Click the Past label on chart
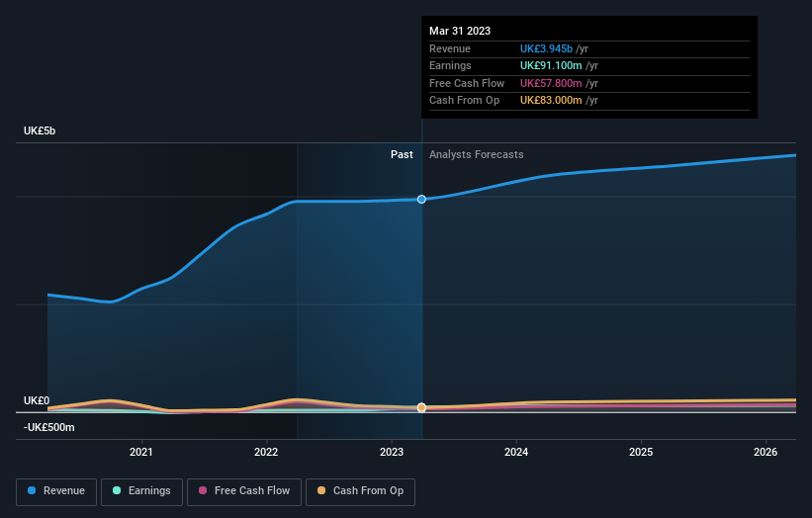The image size is (812, 518). 402,154
